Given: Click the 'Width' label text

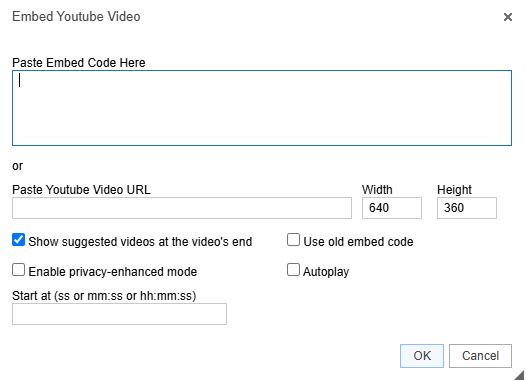Looking at the screenshot, I should pyautogui.click(x=377, y=190).
